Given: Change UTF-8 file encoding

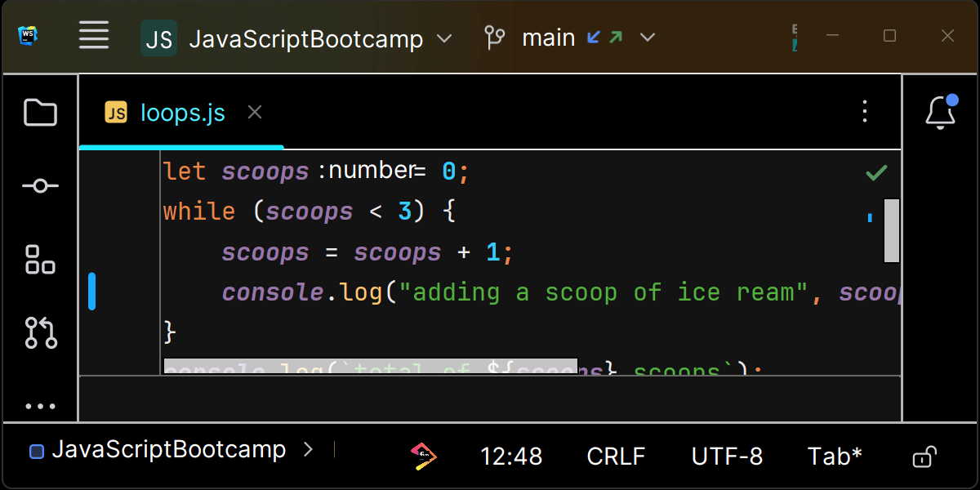Looking at the screenshot, I should click(727, 456).
